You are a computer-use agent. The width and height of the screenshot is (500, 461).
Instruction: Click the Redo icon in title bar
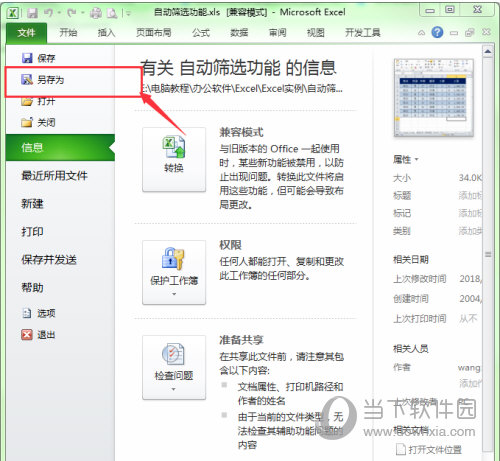(71, 13)
